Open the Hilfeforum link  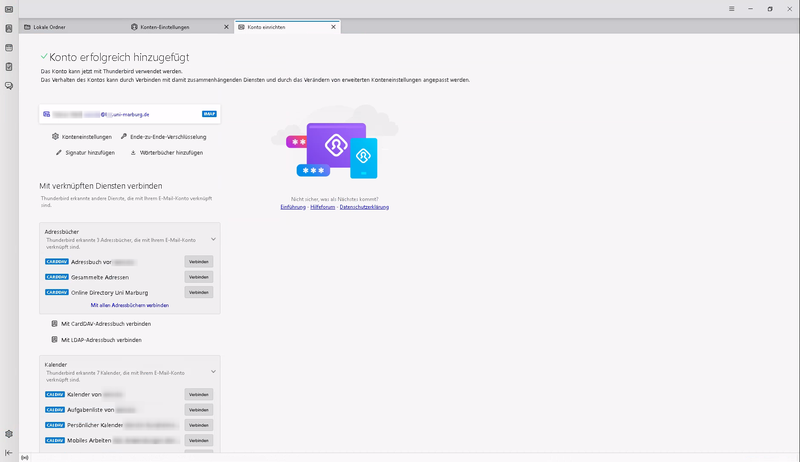pyautogui.click(x=323, y=207)
